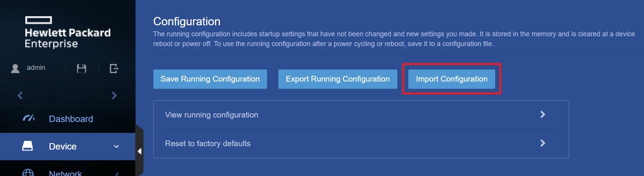Select the Network menu label

click(65, 173)
